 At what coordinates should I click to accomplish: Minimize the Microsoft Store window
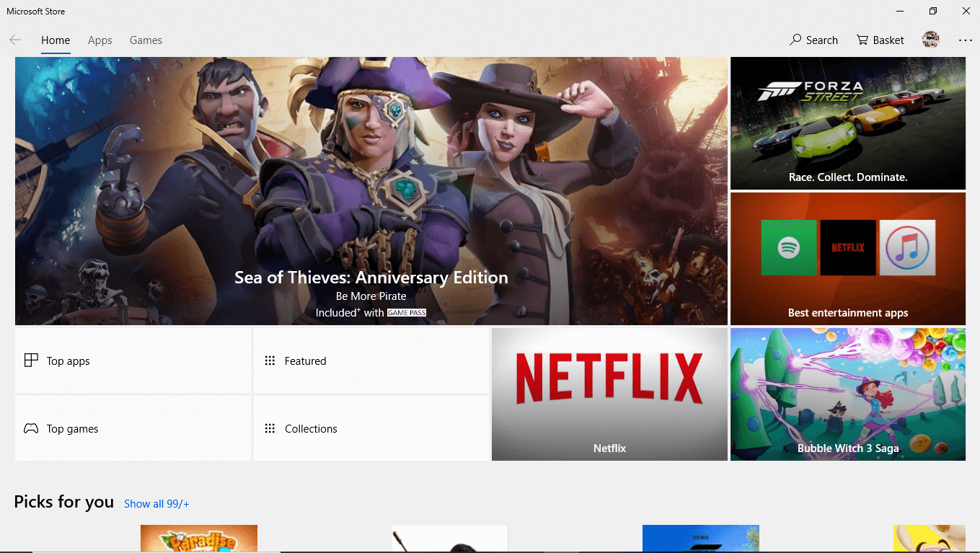click(900, 11)
